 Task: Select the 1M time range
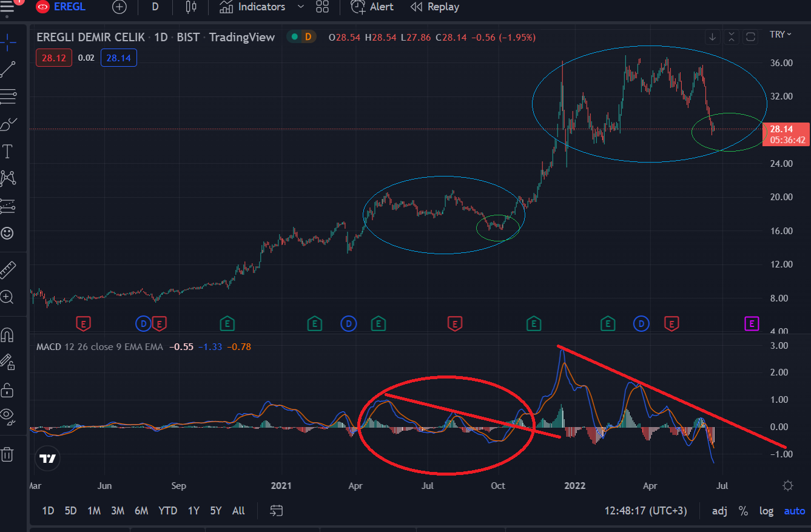(93, 511)
